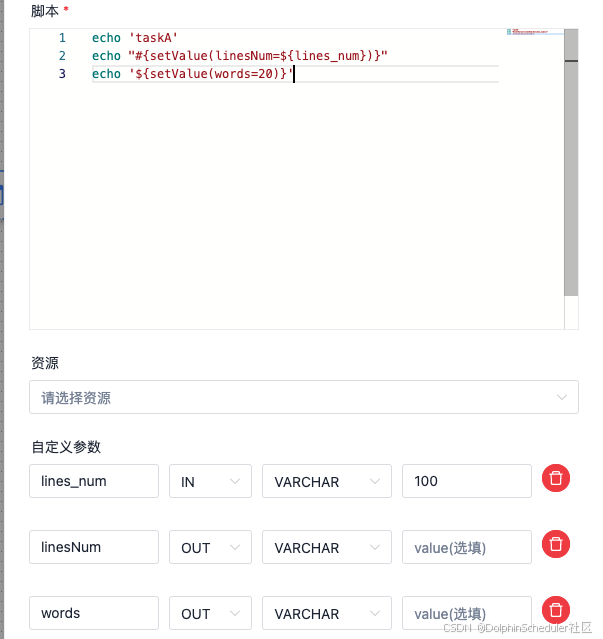The image size is (603, 639).
Task: Click the empty value field for linesNum
Action: pyautogui.click(x=467, y=547)
